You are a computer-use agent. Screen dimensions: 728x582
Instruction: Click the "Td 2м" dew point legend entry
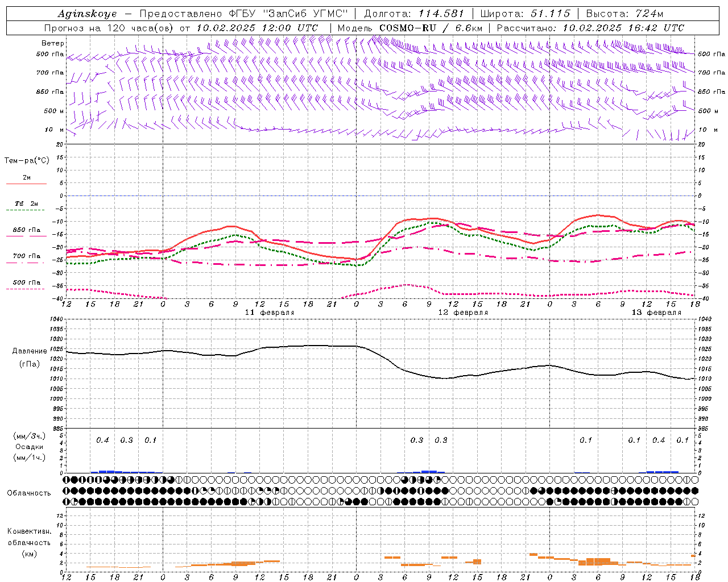coord(26,203)
